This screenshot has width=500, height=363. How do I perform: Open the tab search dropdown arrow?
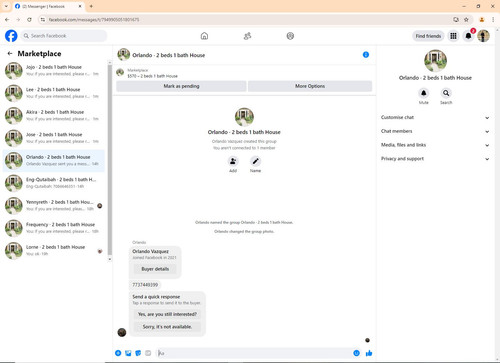pyautogui.click(x=6, y=6)
